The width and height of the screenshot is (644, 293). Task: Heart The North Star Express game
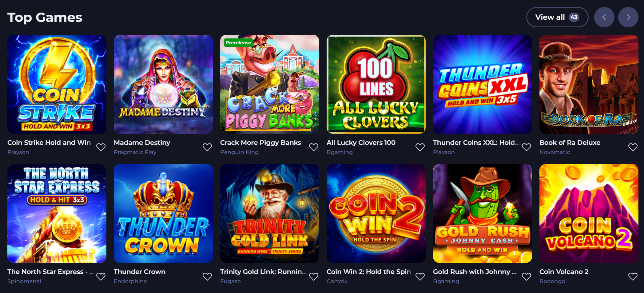click(x=101, y=277)
